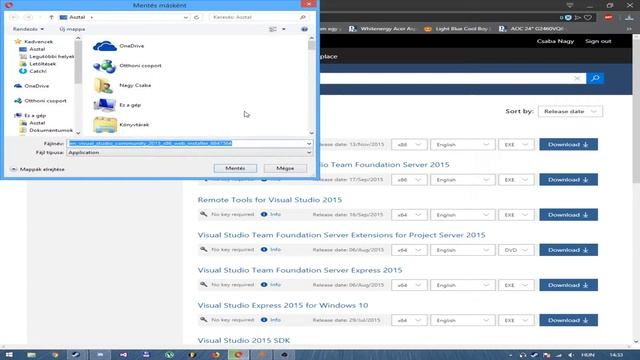Go back in the save dialog
Screen dimensions: 640x360
14,17
